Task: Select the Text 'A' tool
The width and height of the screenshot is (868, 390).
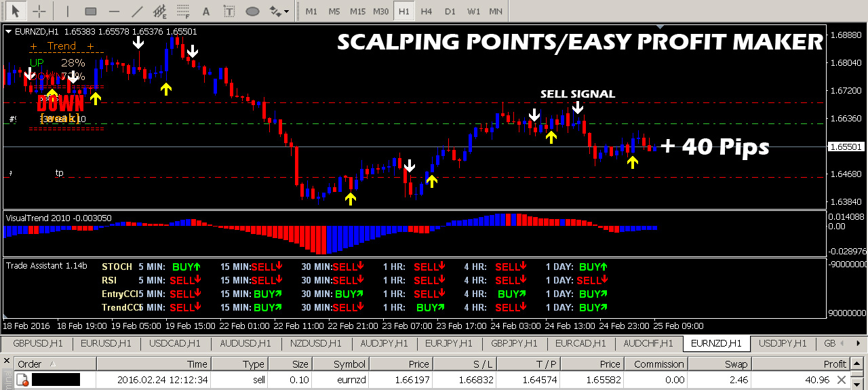Action: click(x=207, y=11)
